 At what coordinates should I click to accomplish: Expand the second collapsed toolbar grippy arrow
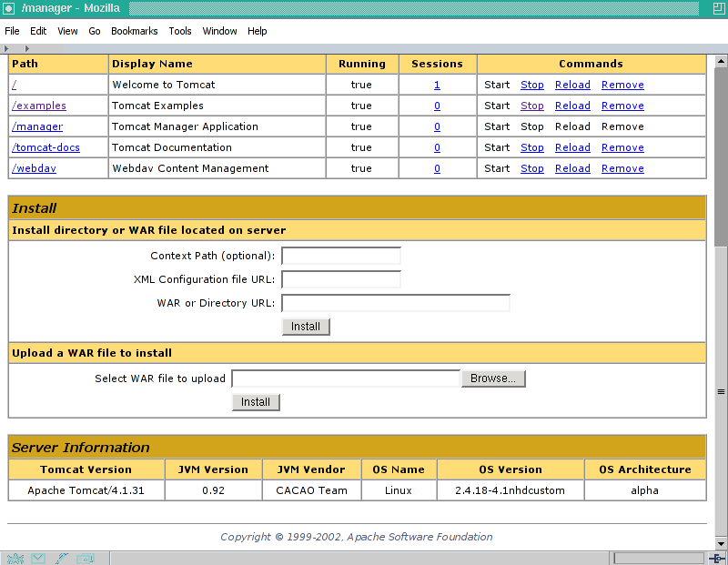(x=27, y=48)
